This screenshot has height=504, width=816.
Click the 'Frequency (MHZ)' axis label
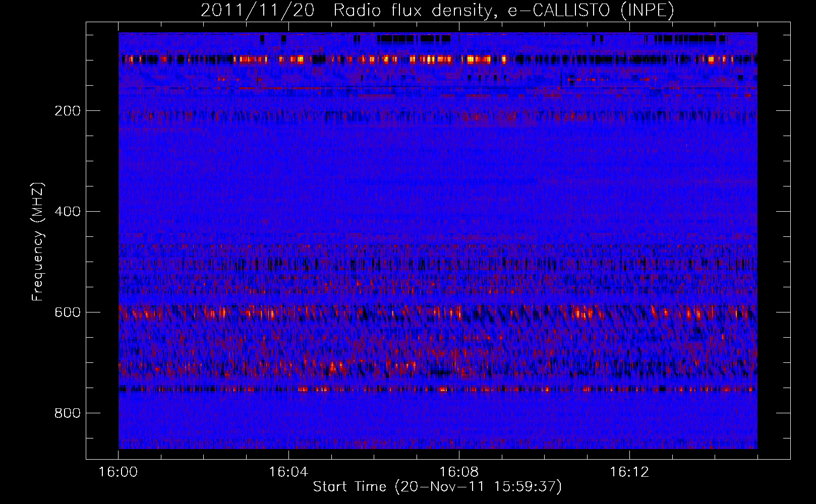point(38,242)
